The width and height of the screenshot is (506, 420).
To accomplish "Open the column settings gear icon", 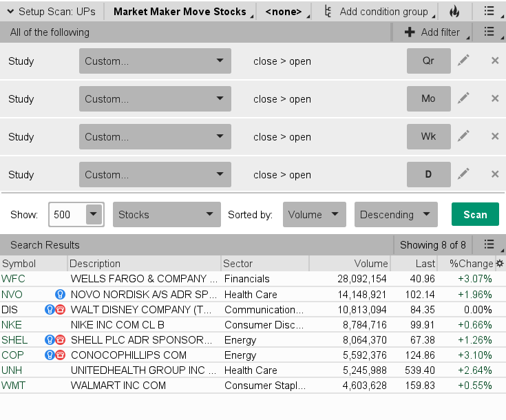I will (x=500, y=264).
